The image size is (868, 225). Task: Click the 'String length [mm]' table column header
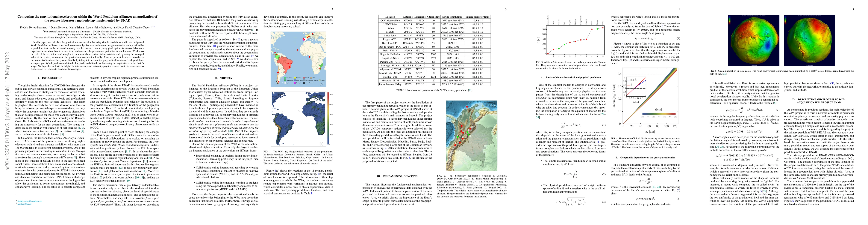tap(453, 16)
